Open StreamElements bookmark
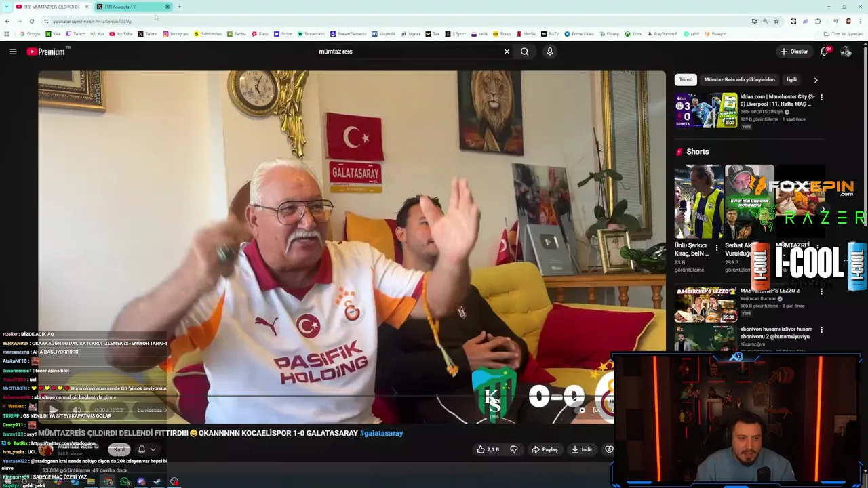 click(x=348, y=34)
